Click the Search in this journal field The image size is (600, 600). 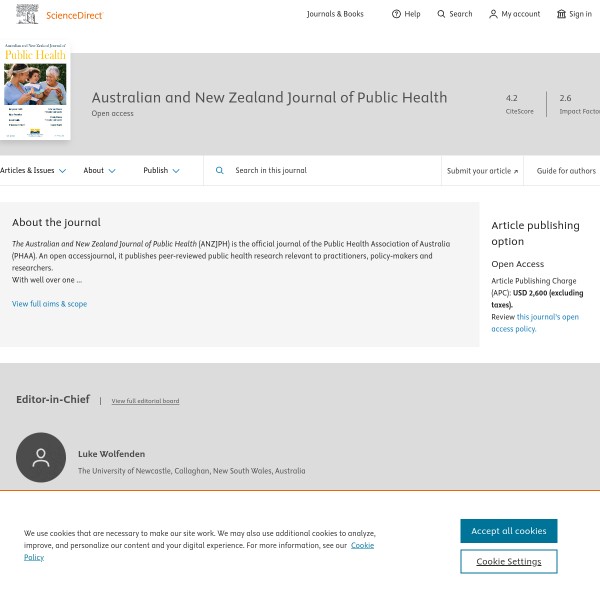click(330, 171)
